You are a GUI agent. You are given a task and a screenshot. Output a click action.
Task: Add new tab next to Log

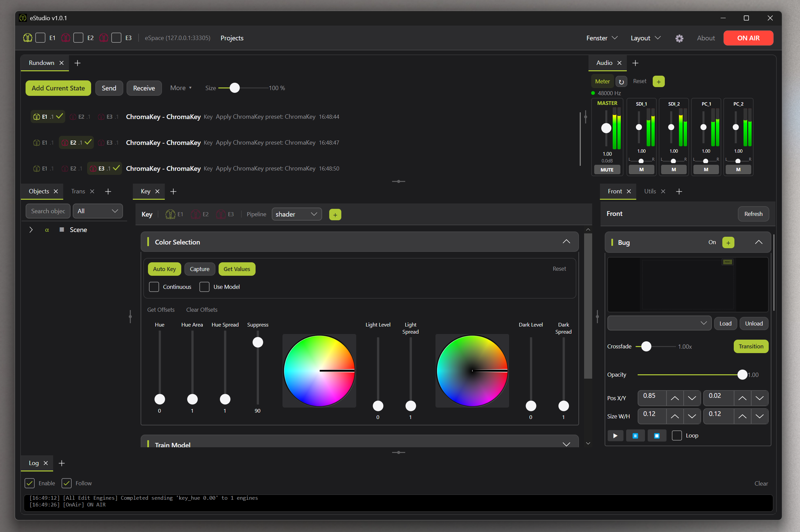click(x=62, y=463)
